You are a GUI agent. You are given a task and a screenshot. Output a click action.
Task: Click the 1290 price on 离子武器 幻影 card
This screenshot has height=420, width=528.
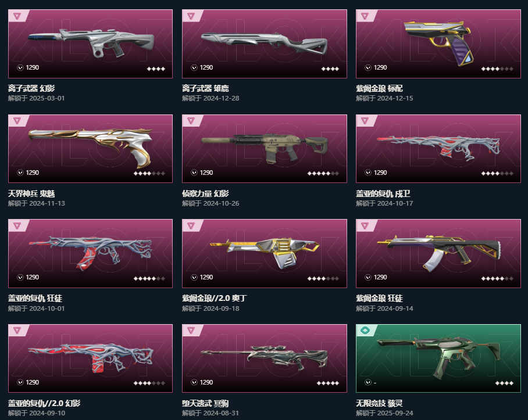[x=33, y=67]
